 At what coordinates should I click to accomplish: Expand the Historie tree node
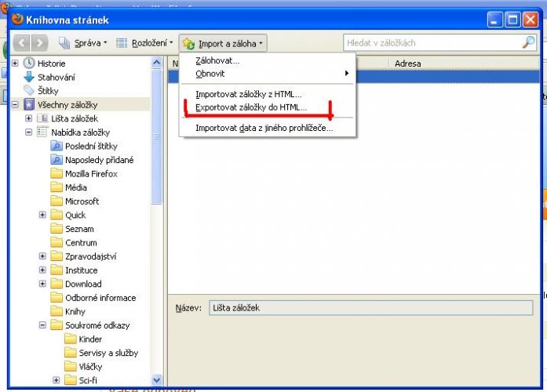[15, 63]
